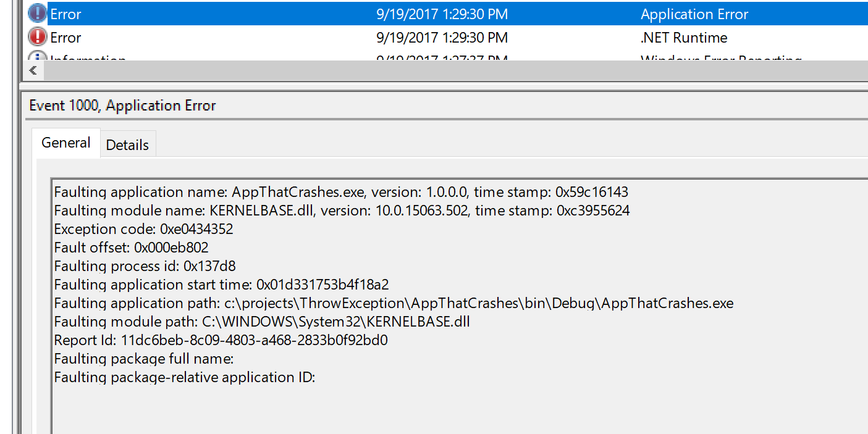Click the Application Error source text
Screen dimensions: 868x434
pyautogui.click(x=694, y=14)
